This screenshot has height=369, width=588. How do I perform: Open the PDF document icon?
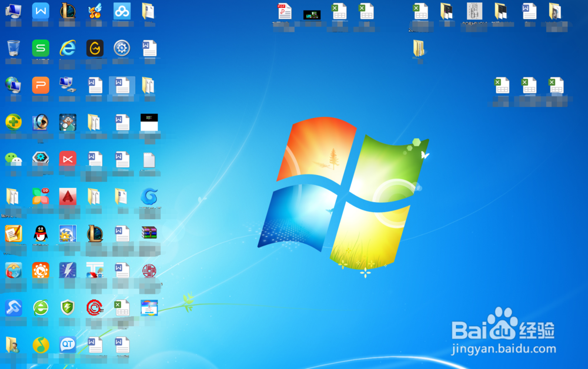[x=285, y=11]
